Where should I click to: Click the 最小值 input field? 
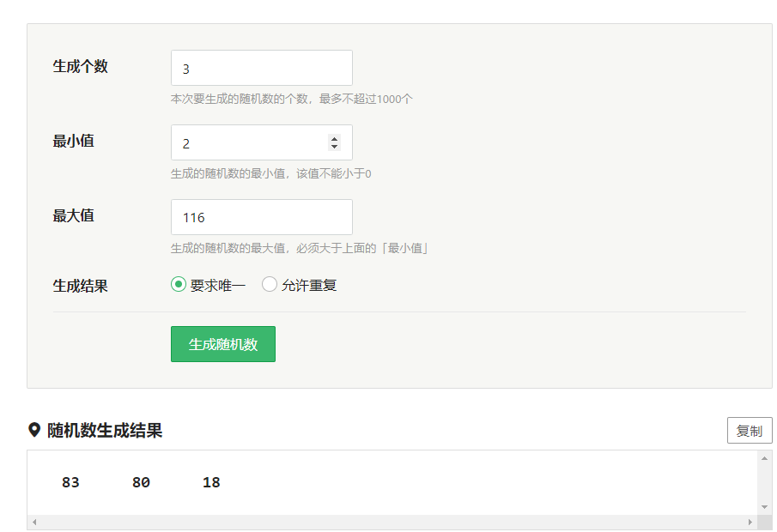(x=262, y=142)
